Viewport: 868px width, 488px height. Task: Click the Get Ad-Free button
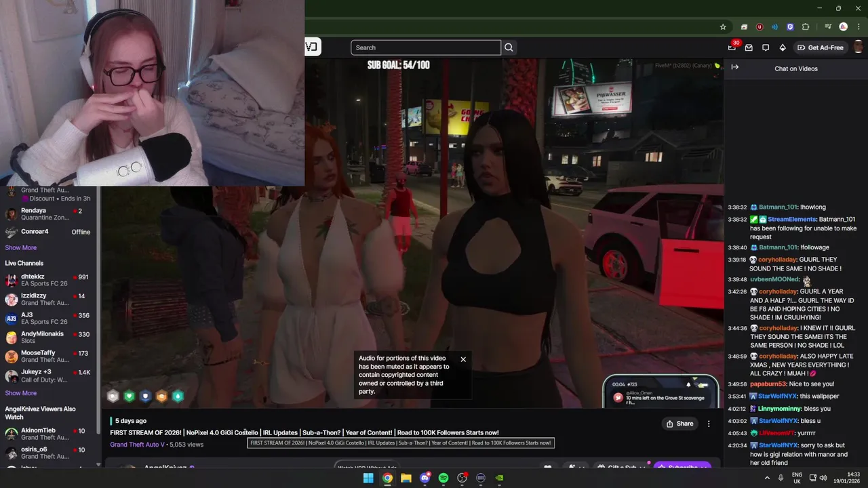coord(821,47)
